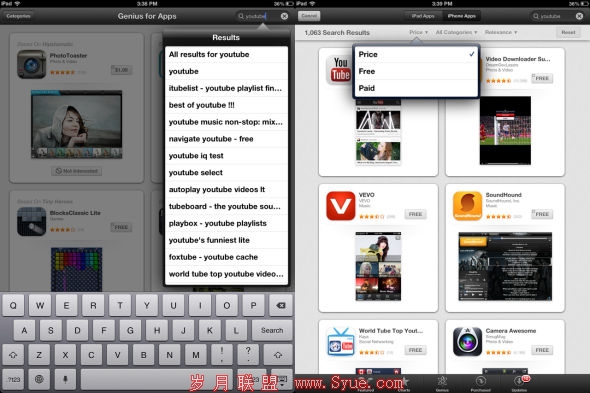Expand the All Categories dropdown
Image resolution: width=590 pixels, height=393 pixels.
(x=456, y=32)
